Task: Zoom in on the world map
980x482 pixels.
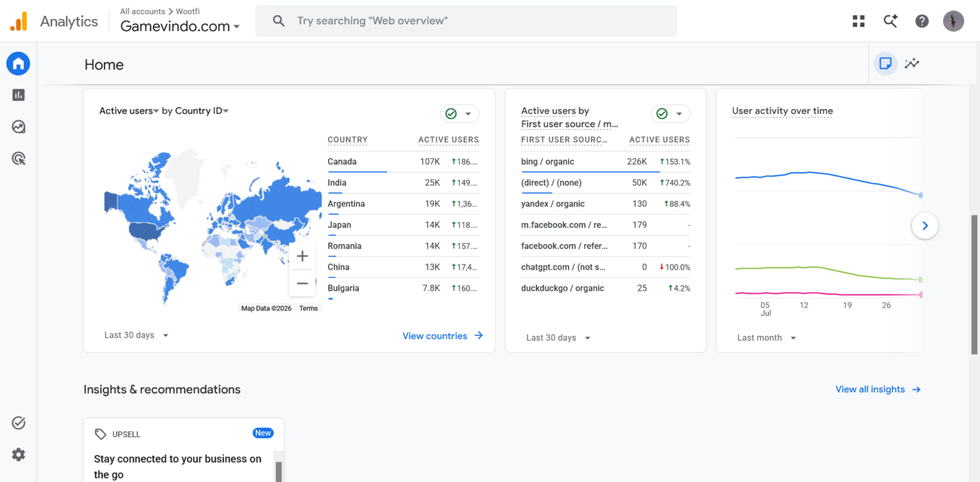Action: [x=302, y=256]
